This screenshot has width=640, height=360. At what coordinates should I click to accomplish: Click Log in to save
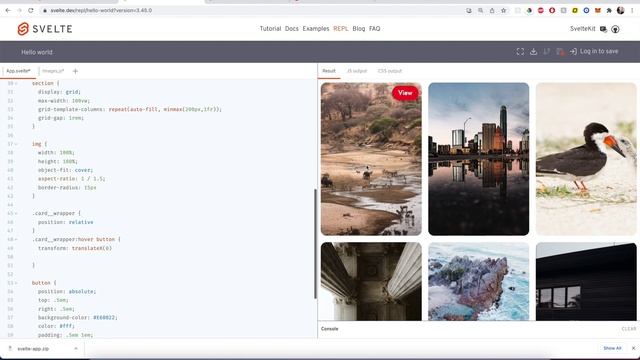[599, 51]
